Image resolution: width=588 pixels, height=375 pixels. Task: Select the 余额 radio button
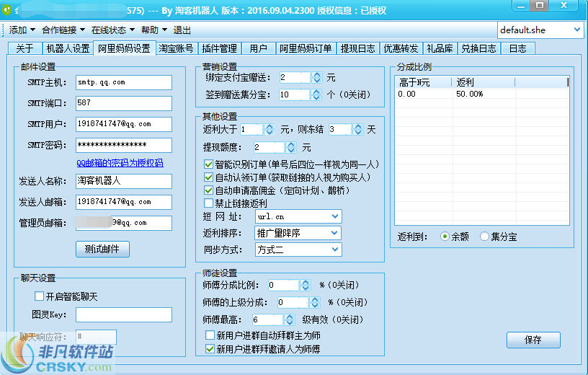pos(445,237)
